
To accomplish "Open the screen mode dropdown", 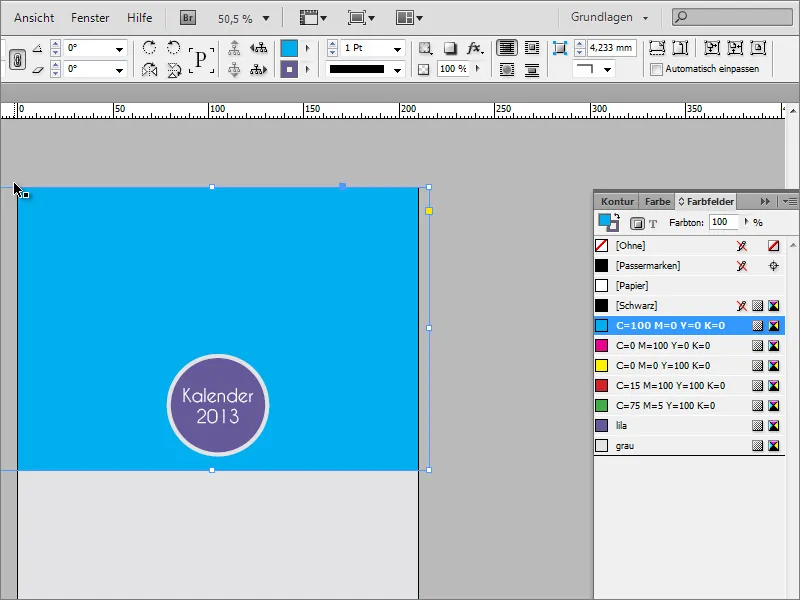I will pyautogui.click(x=361, y=18).
